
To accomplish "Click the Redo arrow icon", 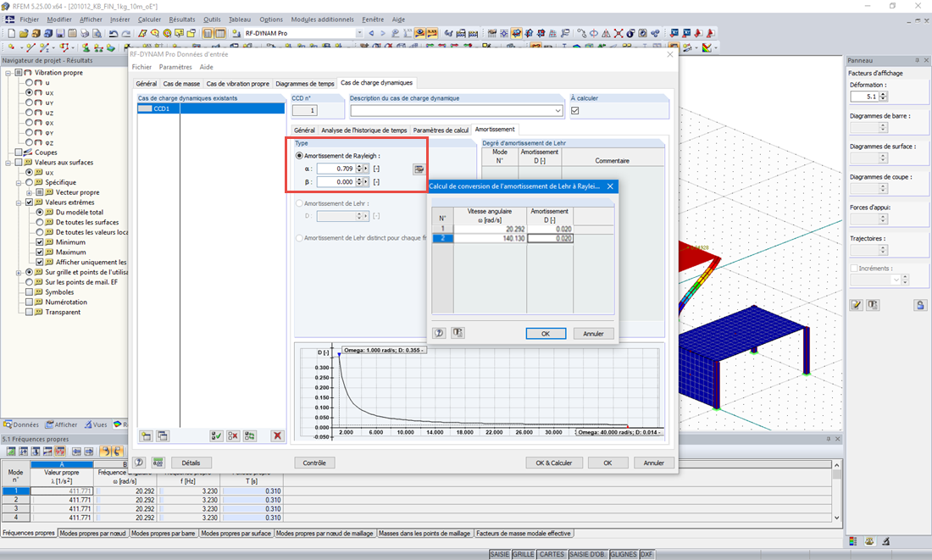I will click(126, 33).
